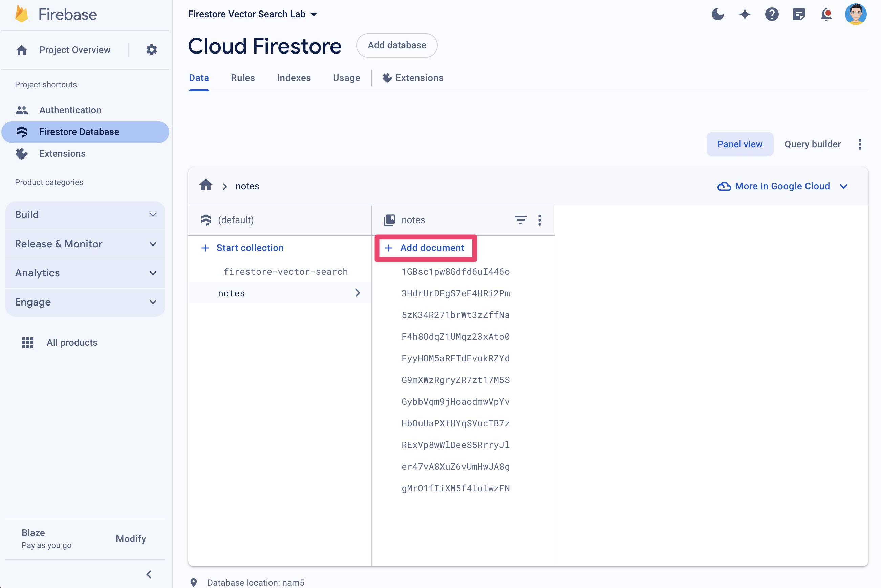This screenshot has width=881, height=588.
Task: Click document gMrO1fIiXM5f4lolwzFN
Action: pos(455,488)
